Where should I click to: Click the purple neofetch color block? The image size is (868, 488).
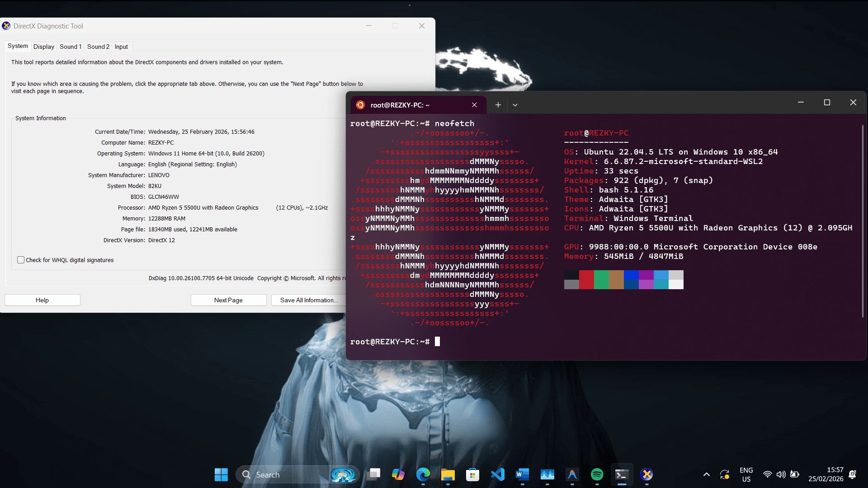tap(646, 280)
